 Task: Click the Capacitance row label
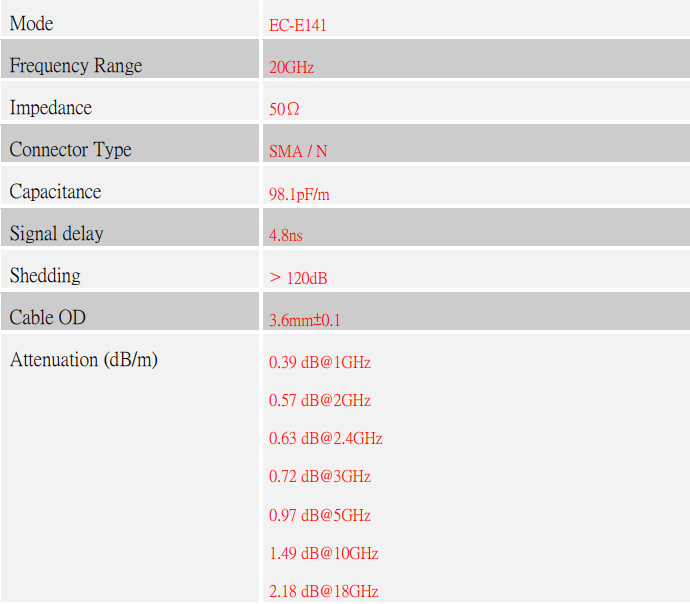[x=55, y=192]
